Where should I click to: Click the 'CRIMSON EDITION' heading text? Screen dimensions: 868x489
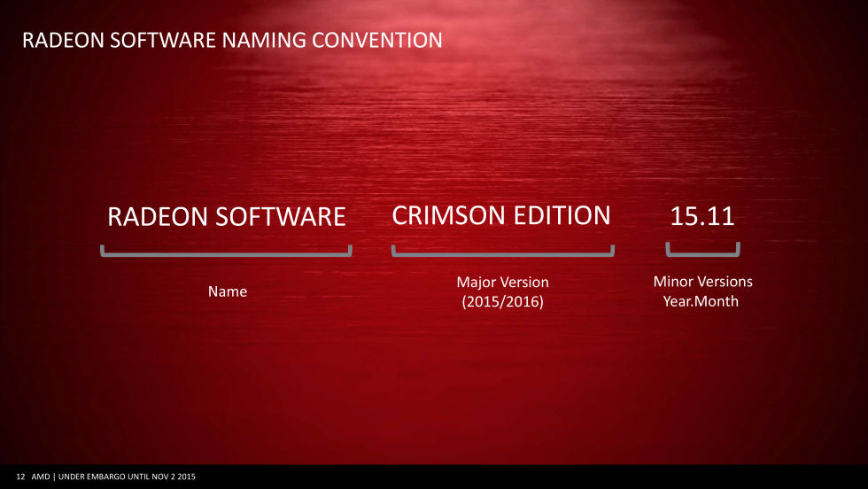coord(501,215)
